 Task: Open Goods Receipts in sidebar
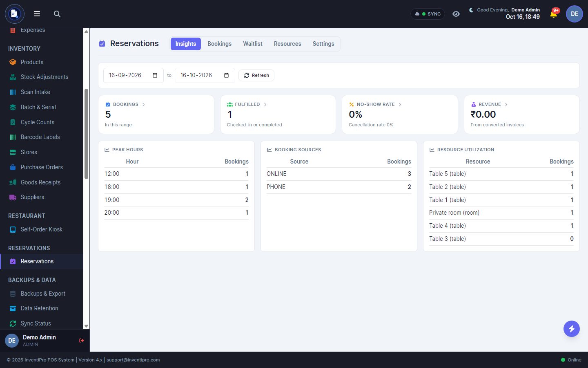(42, 182)
